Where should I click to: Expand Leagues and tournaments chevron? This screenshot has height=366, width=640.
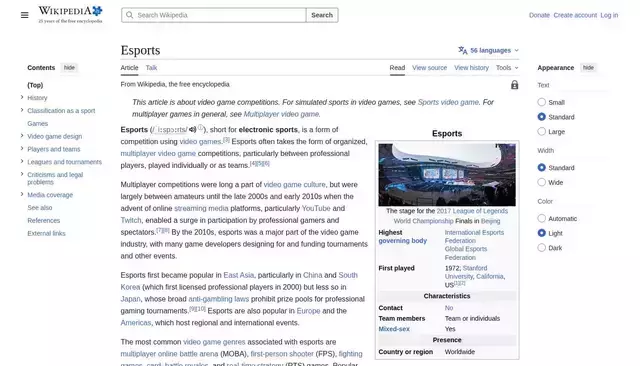22,161
